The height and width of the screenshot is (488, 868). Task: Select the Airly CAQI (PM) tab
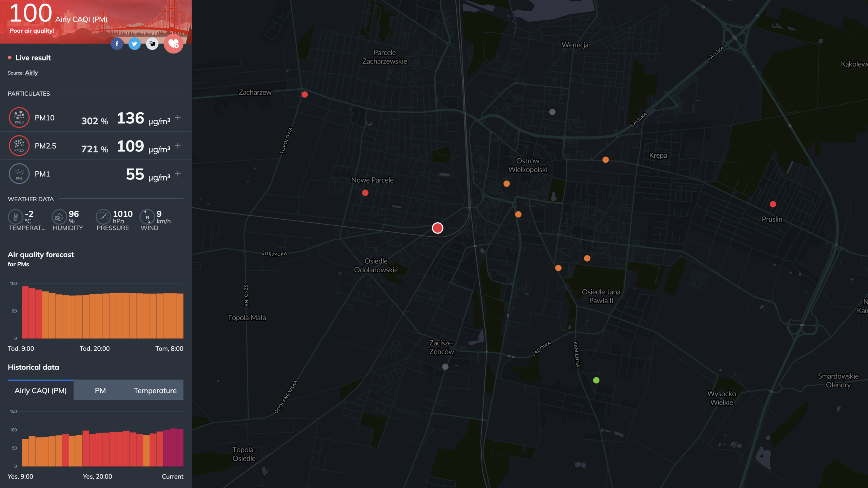point(41,390)
